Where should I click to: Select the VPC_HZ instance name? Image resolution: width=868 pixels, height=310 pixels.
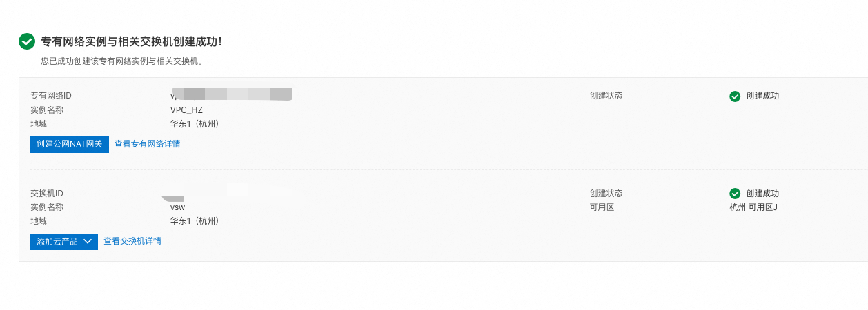pos(186,110)
